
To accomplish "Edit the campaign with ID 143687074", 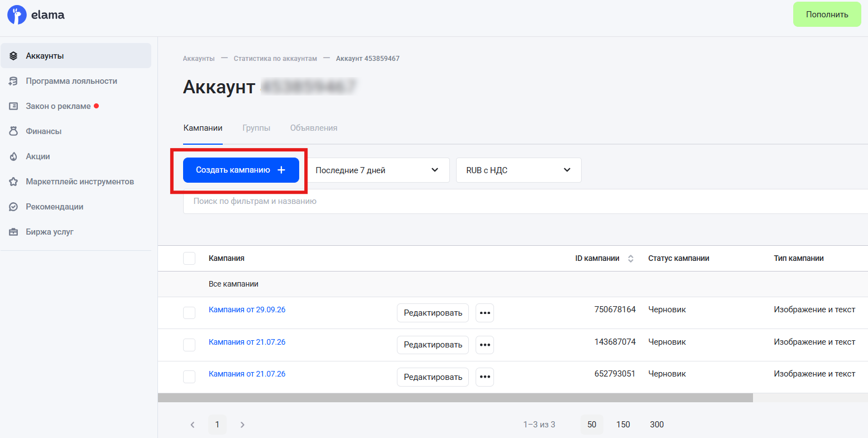I will click(433, 345).
